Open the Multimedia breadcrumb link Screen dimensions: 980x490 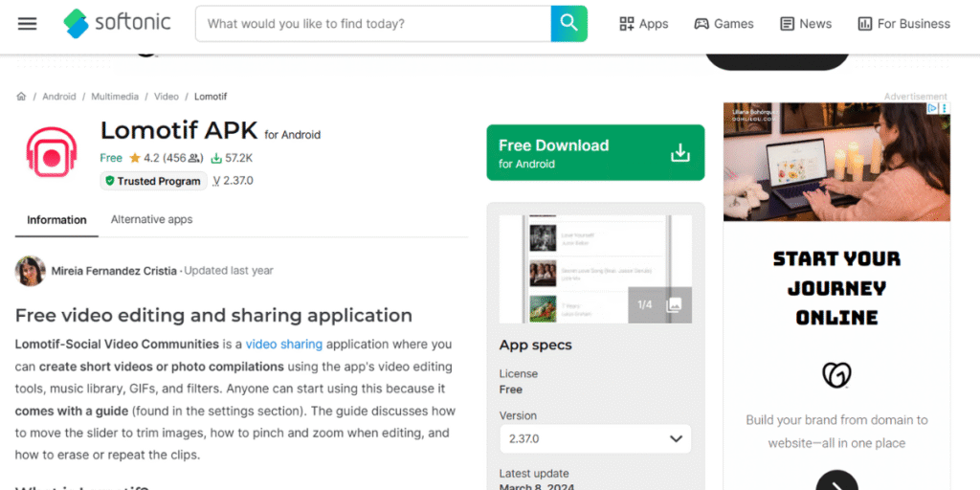(115, 97)
